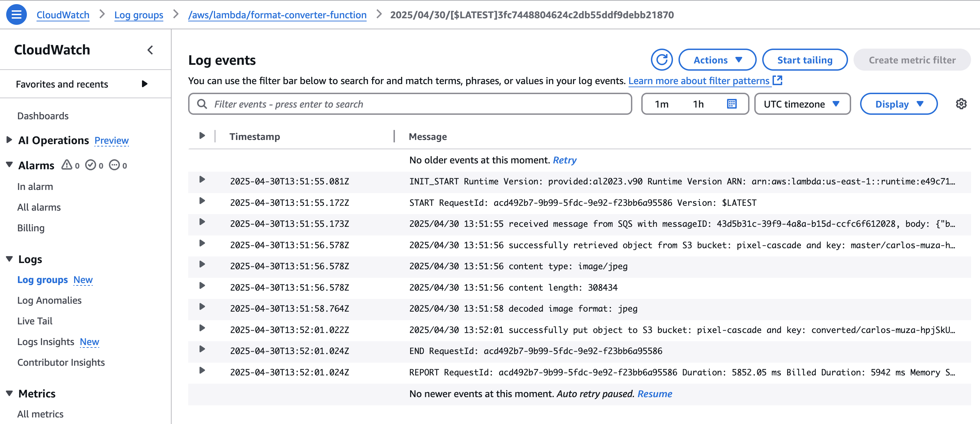
Task: Click the Timestamp column header
Action: pyautogui.click(x=255, y=136)
